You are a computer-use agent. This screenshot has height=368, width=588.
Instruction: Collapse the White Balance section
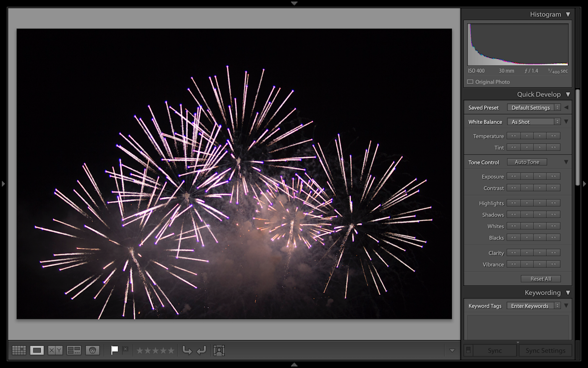coord(566,122)
